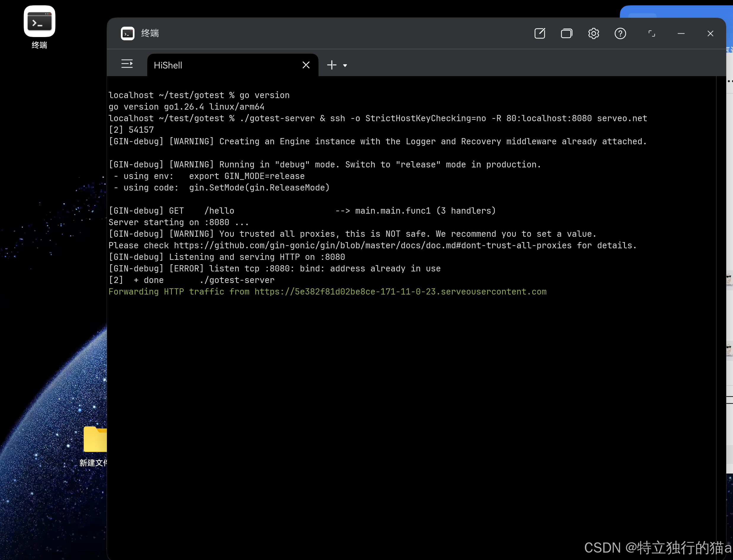
Task: Click the github.com gin-gonic docs URL
Action: click(x=373, y=245)
